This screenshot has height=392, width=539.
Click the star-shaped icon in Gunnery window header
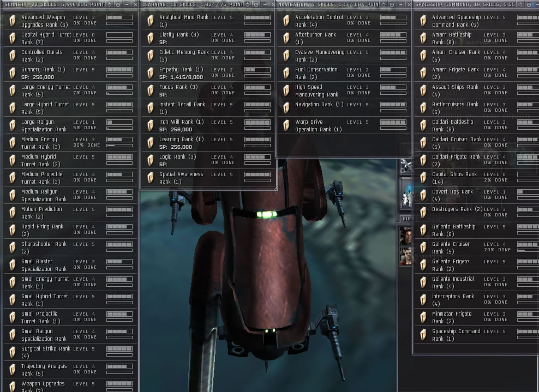[x=109, y=4]
